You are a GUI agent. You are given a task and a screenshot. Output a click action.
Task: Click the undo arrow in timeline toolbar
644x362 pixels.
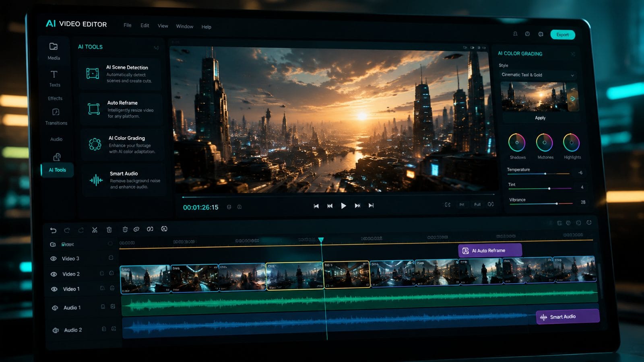(53, 230)
